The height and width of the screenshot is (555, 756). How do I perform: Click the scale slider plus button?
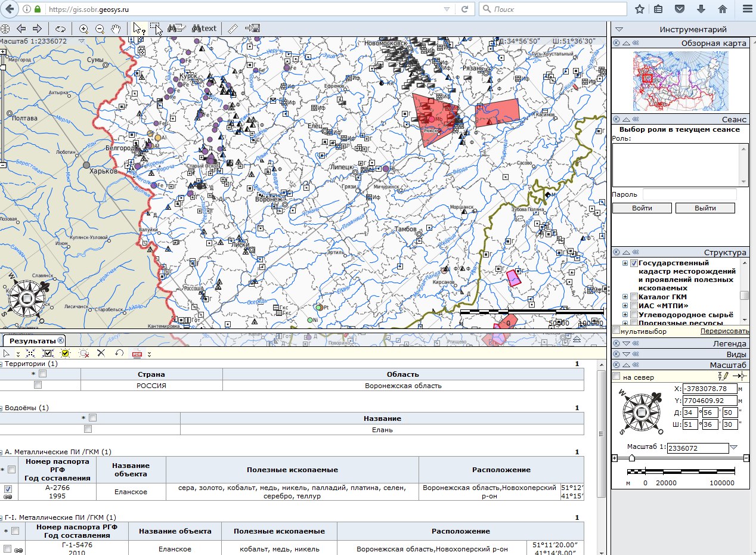(615, 458)
